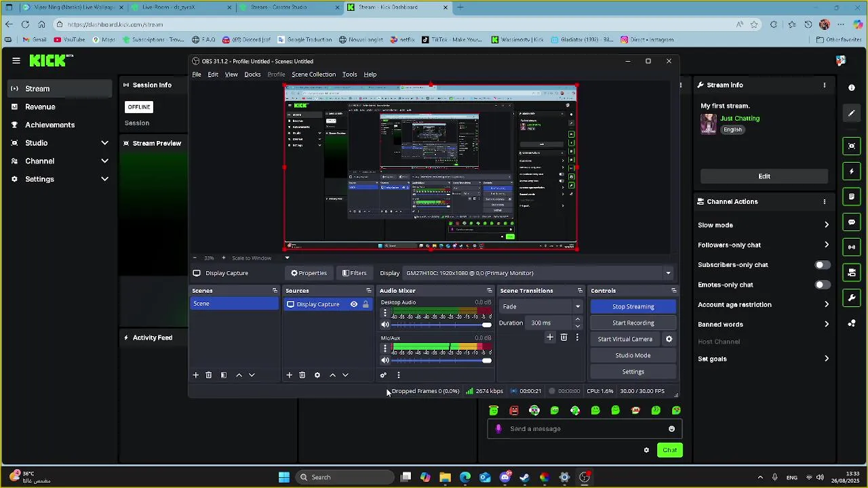Expand the Channel section in Kick sidebar
This screenshot has width=868, height=488.
(x=104, y=161)
